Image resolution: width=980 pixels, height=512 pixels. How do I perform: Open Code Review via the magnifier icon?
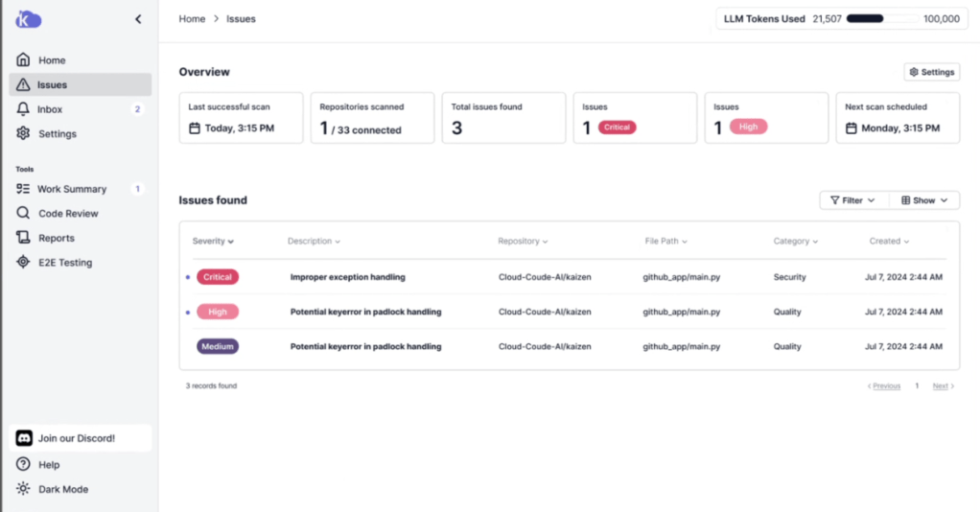point(24,214)
